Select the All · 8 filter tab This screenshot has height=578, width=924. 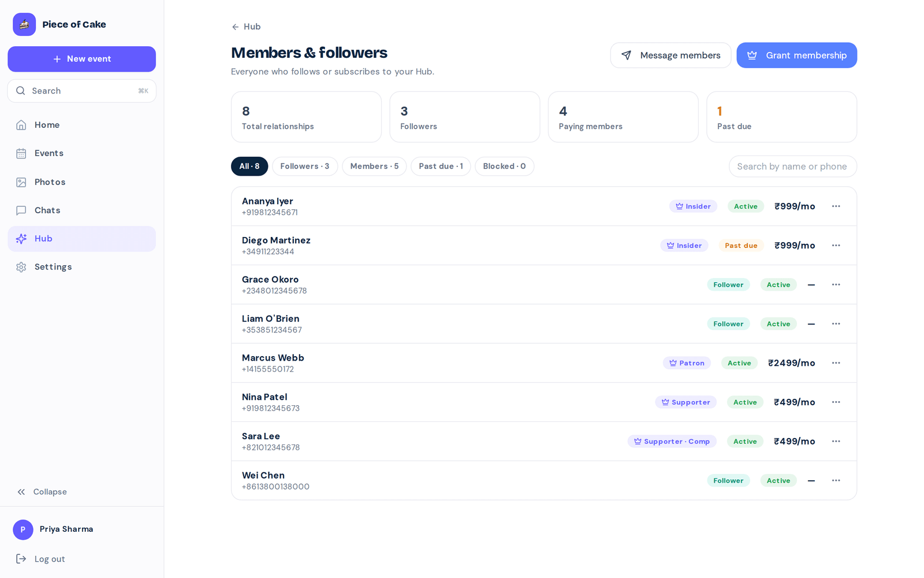(x=249, y=166)
